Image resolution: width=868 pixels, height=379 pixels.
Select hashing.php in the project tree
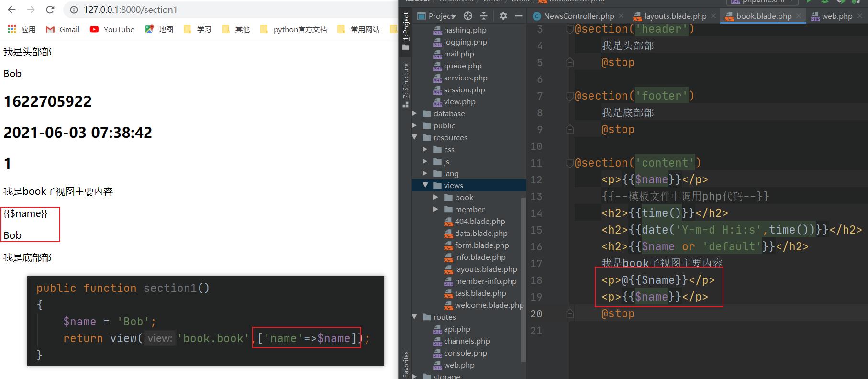tap(459, 30)
